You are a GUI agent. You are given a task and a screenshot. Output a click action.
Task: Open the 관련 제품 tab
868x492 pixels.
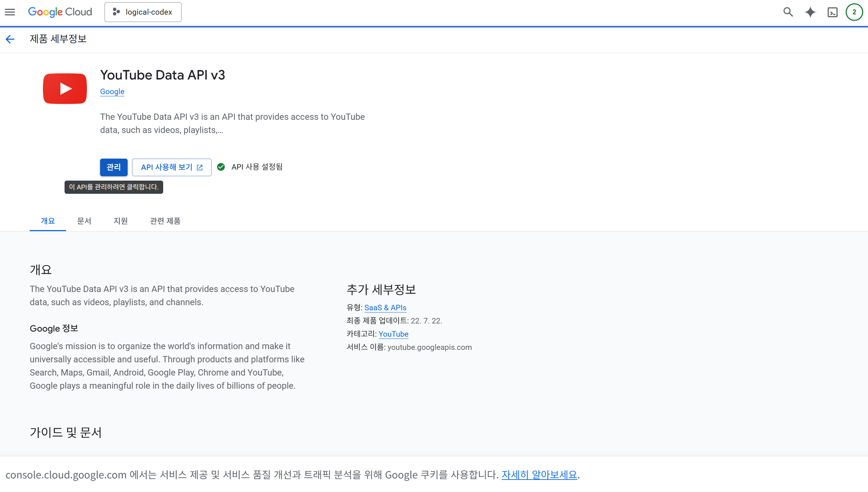pyautogui.click(x=165, y=221)
